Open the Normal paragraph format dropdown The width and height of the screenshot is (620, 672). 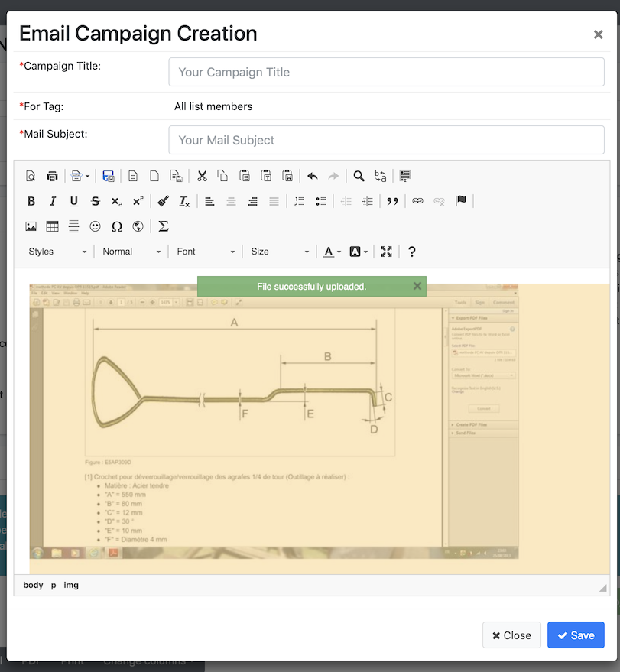131,252
